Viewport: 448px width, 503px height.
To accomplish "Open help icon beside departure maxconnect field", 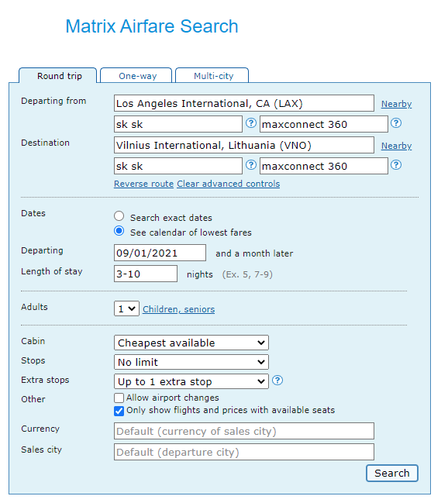I will [396, 123].
